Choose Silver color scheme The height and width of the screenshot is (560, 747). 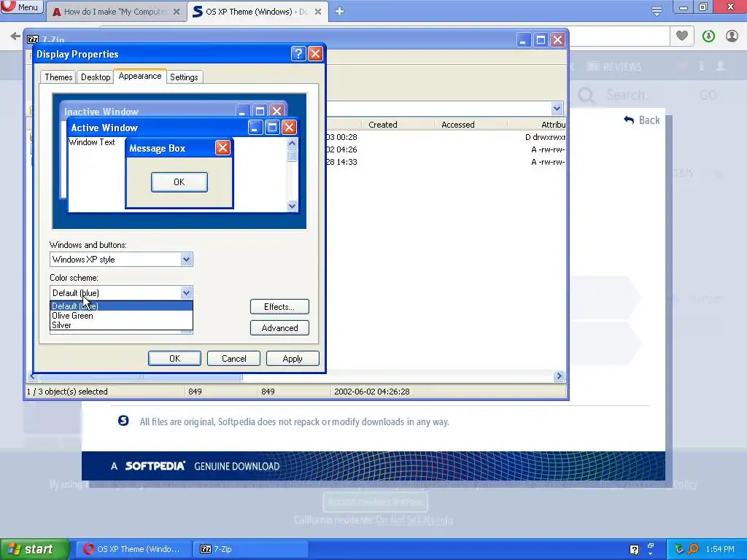121,325
